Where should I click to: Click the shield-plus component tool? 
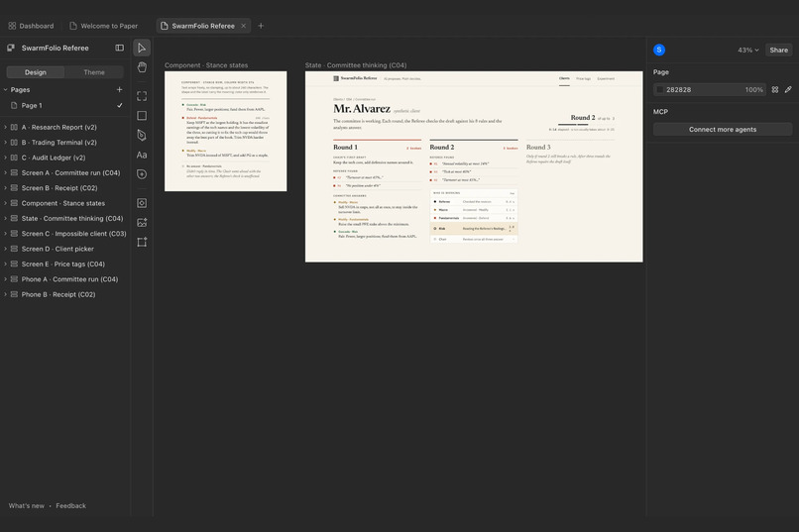coord(142,174)
